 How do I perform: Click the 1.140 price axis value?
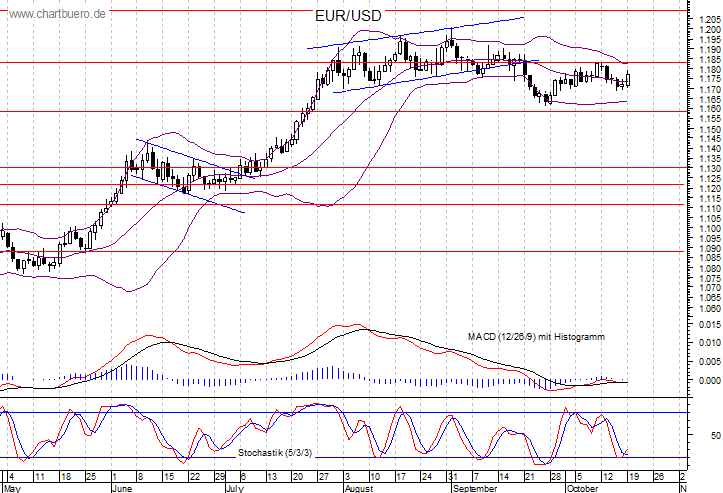pos(710,148)
